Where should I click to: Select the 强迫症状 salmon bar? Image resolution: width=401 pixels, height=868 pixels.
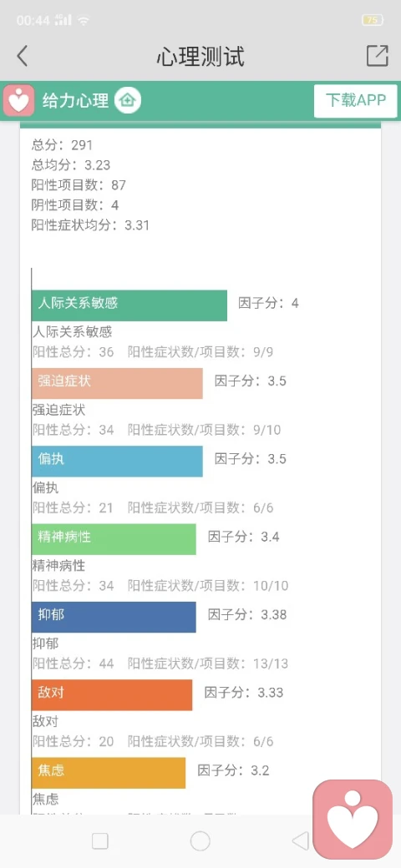tap(117, 383)
